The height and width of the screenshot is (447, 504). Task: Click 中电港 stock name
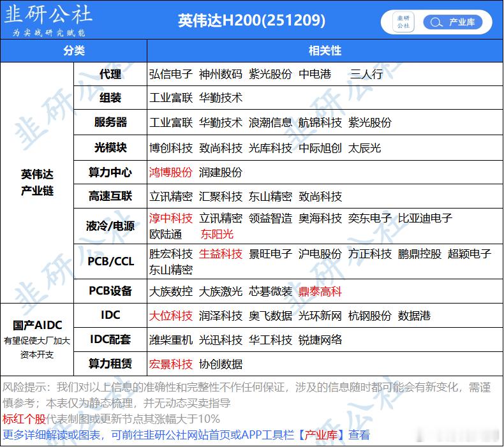pyautogui.click(x=315, y=74)
